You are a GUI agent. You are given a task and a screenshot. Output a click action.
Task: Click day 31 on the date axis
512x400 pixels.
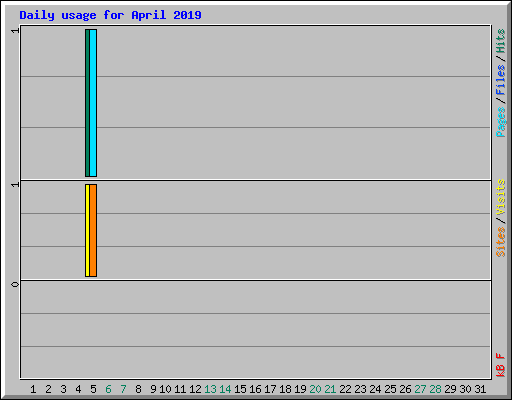click(x=480, y=389)
